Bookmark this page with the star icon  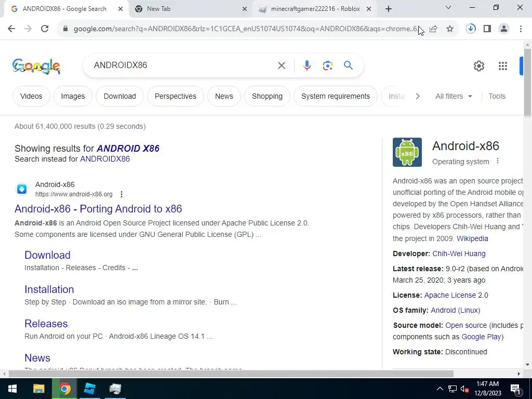[450, 29]
